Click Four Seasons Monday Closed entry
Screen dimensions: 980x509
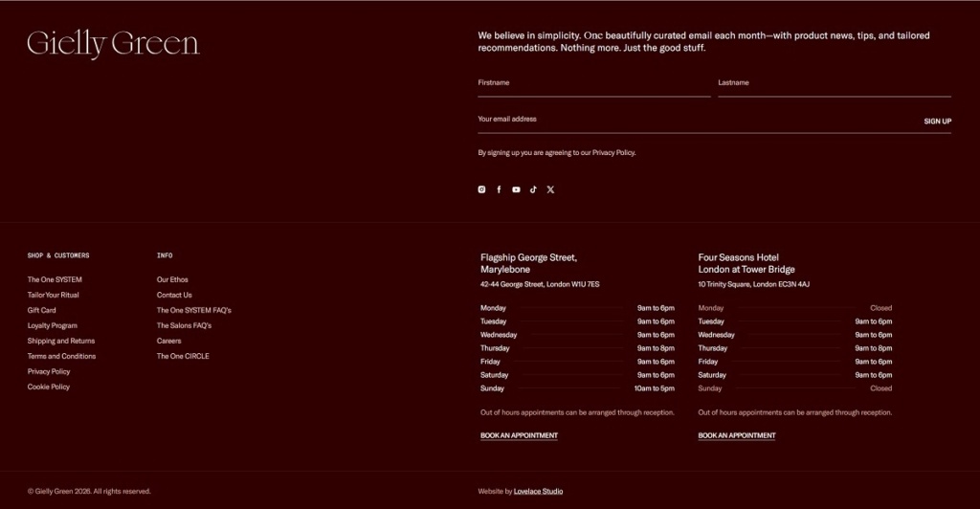tap(880, 308)
